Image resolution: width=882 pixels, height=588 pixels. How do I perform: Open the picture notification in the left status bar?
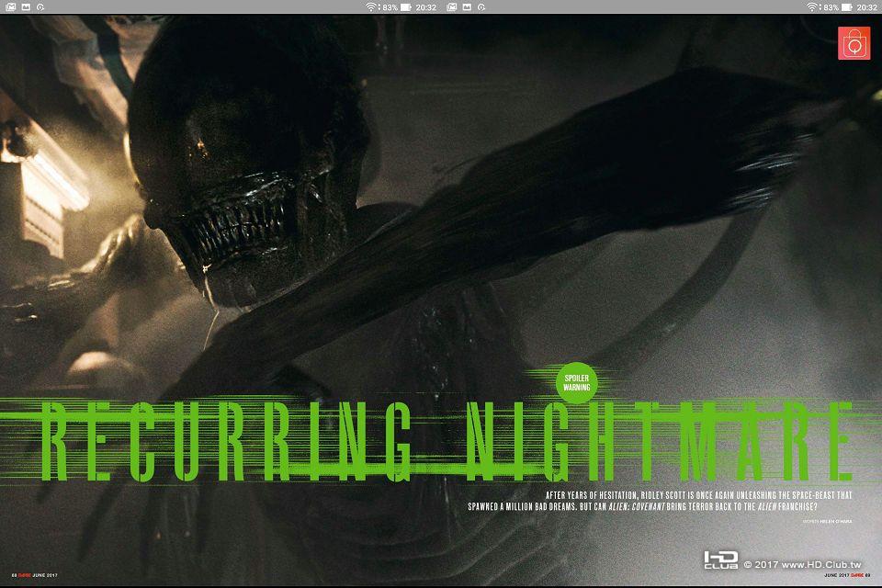tap(26, 6)
